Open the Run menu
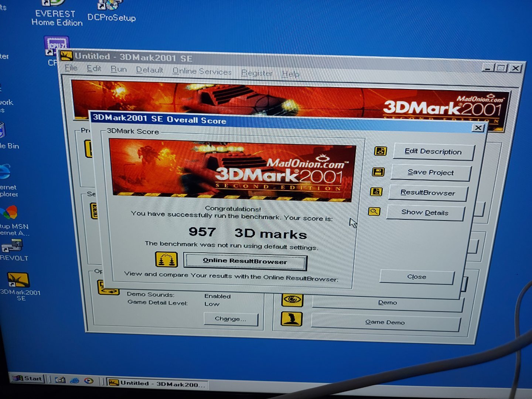Image resolution: width=532 pixels, height=399 pixels. tap(119, 69)
